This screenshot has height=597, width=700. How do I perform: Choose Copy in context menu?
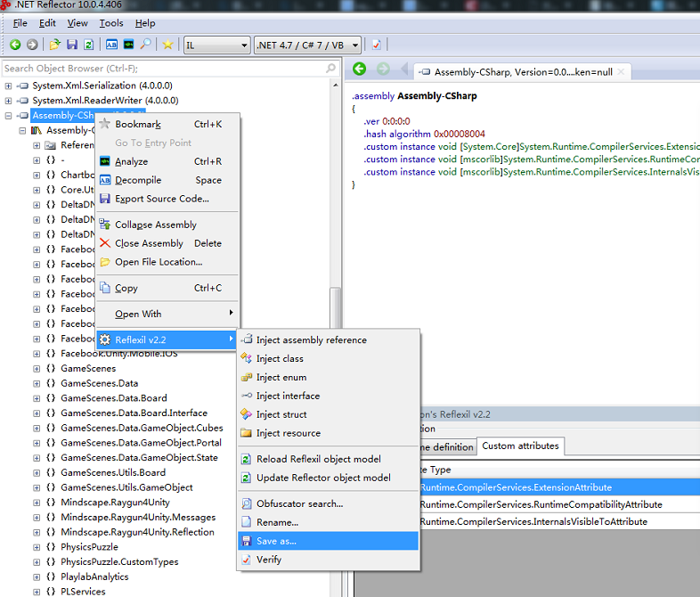[167, 288]
